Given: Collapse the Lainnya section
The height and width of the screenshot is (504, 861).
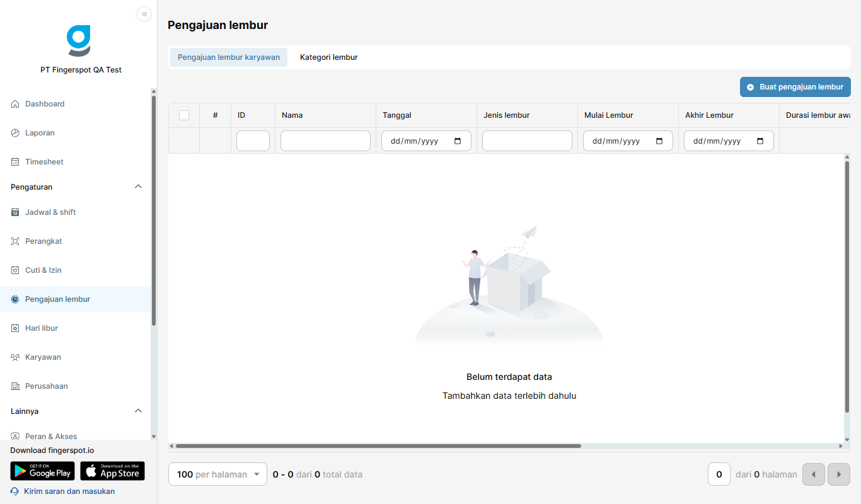Looking at the screenshot, I should (139, 411).
